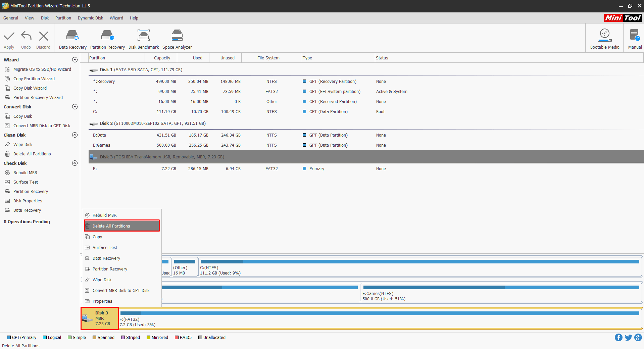Click the Undo arrow icon

coord(26,36)
